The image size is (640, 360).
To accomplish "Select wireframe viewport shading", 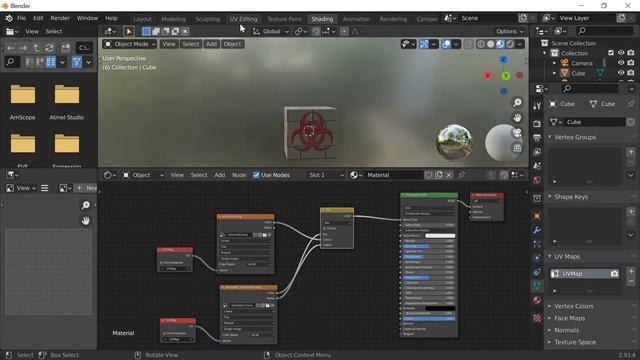I will (481, 44).
